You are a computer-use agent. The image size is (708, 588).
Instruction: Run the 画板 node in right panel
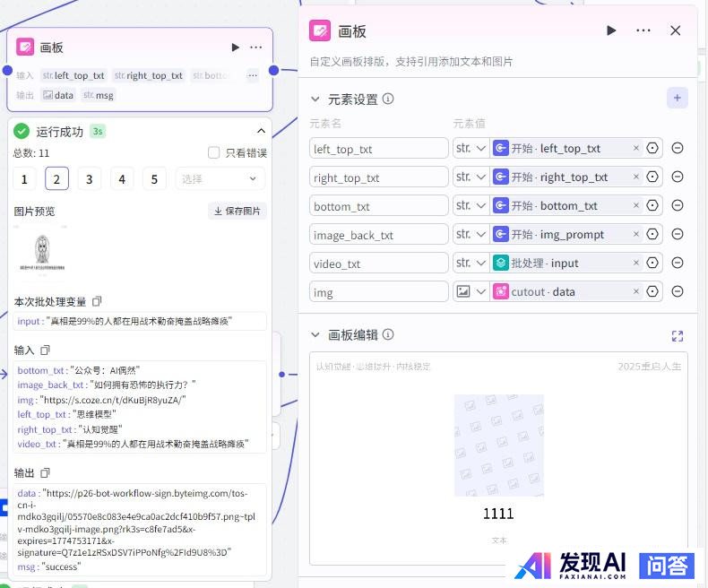point(611,30)
